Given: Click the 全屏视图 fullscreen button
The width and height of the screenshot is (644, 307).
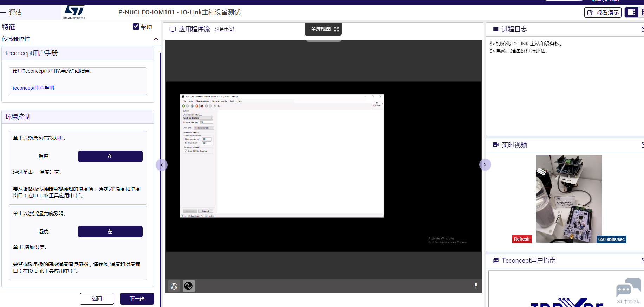Looking at the screenshot, I should pos(323,29).
